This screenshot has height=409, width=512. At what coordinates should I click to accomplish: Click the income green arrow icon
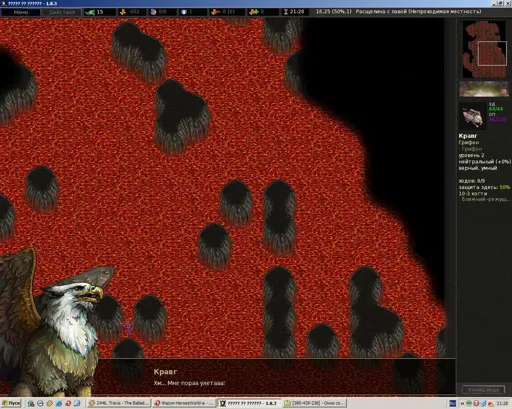(x=254, y=12)
